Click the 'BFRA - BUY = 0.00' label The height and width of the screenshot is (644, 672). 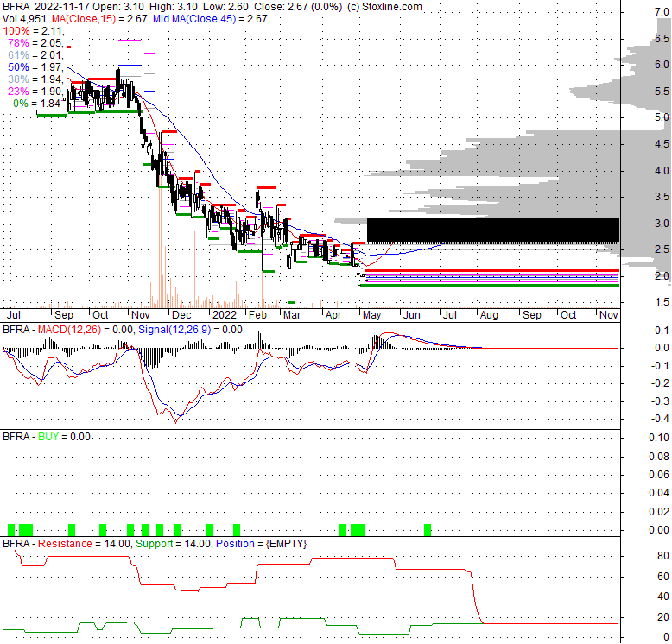[x=47, y=437]
